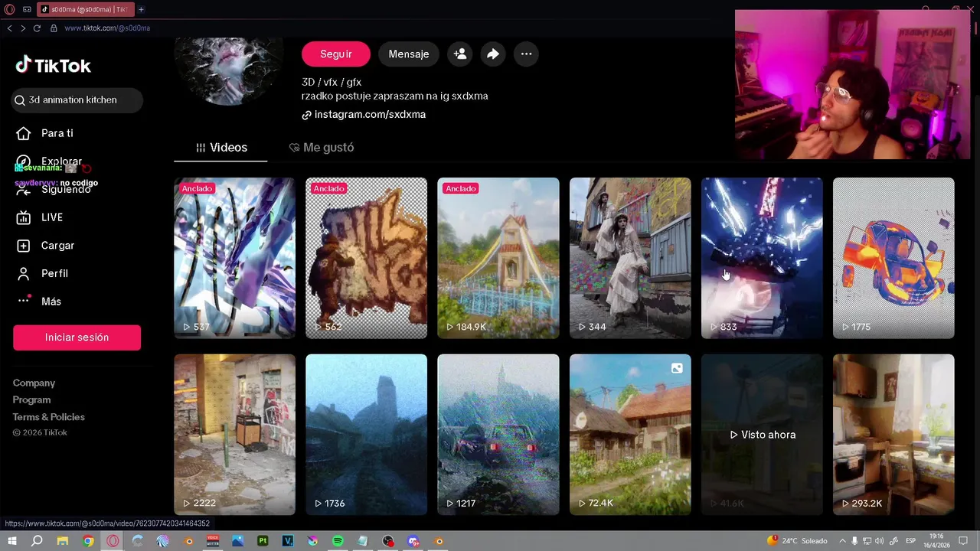Open a new tab with plus
Screen dimensions: 980x551
click(x=141, y=9)
